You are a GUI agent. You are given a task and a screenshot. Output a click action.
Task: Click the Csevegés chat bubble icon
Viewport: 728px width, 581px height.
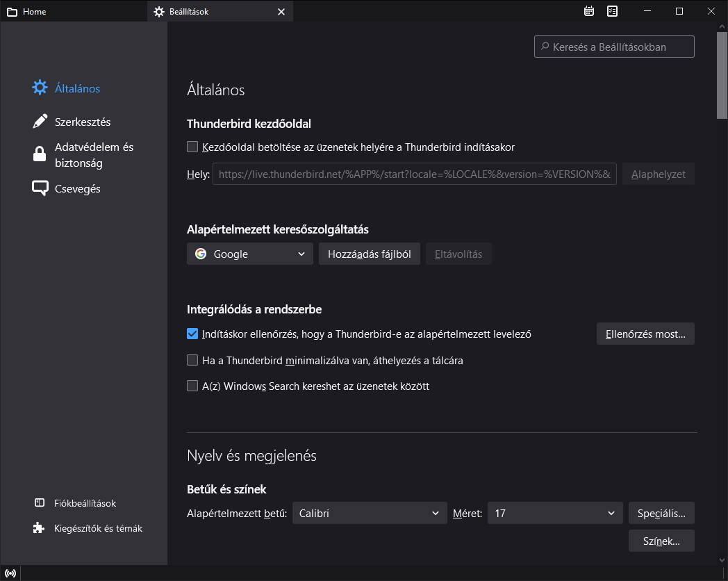[40, 188]
